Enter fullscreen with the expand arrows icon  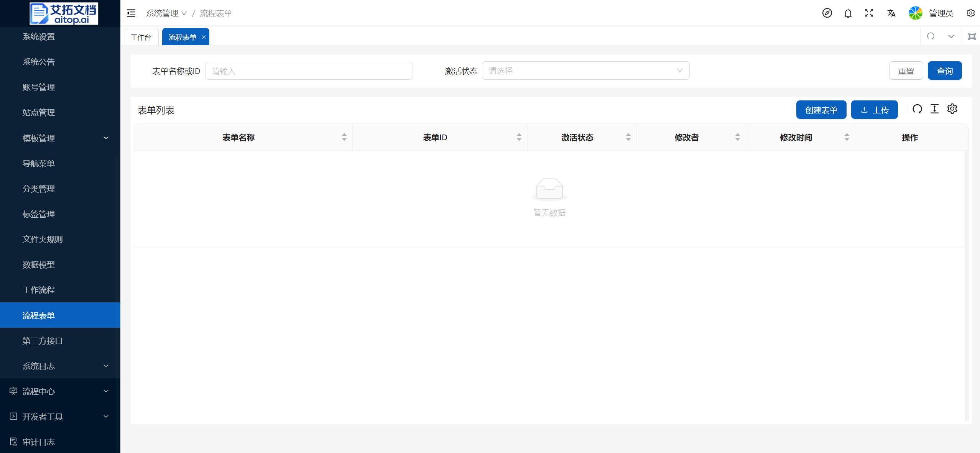tap(869, 13)
